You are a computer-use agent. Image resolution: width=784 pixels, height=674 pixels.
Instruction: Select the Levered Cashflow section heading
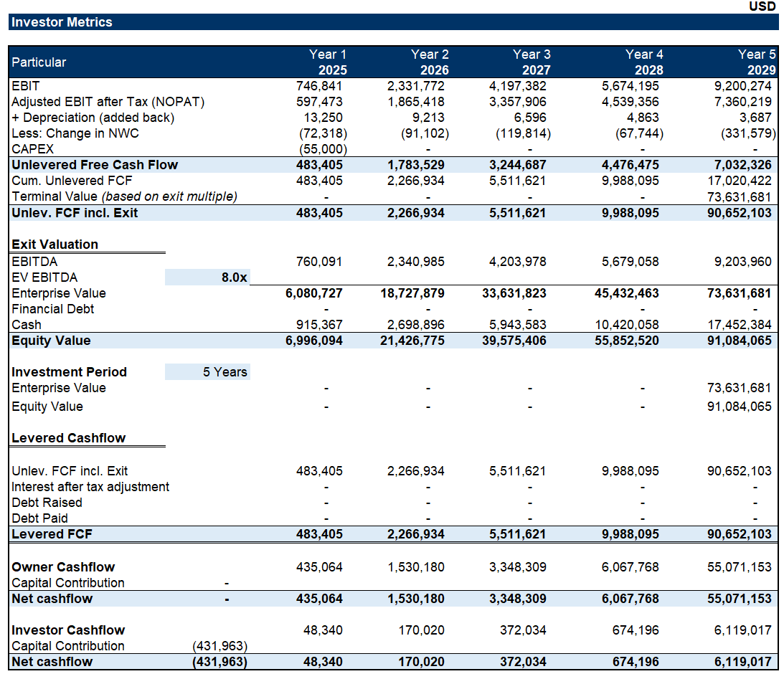[x=68, y=438]
